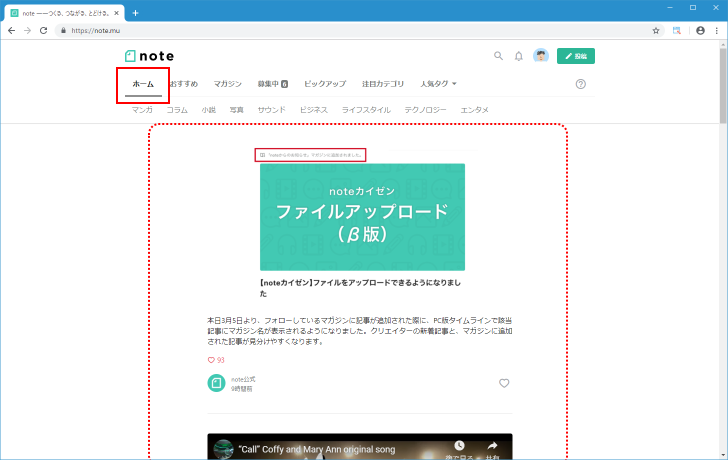Open the help question mark icon
The height and width of the screenshot is (460, 728).
click(580, 84)
